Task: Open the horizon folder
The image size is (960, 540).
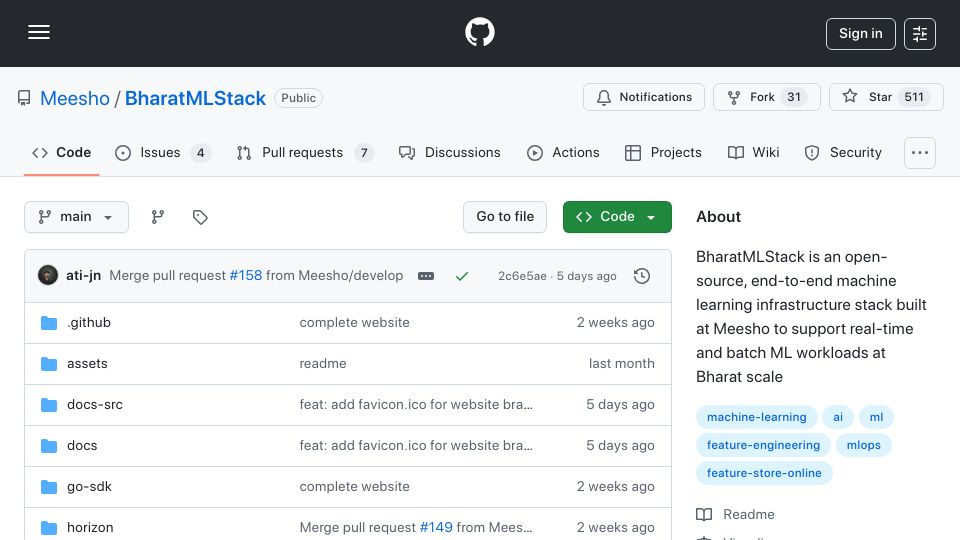Action: (90, 528)
